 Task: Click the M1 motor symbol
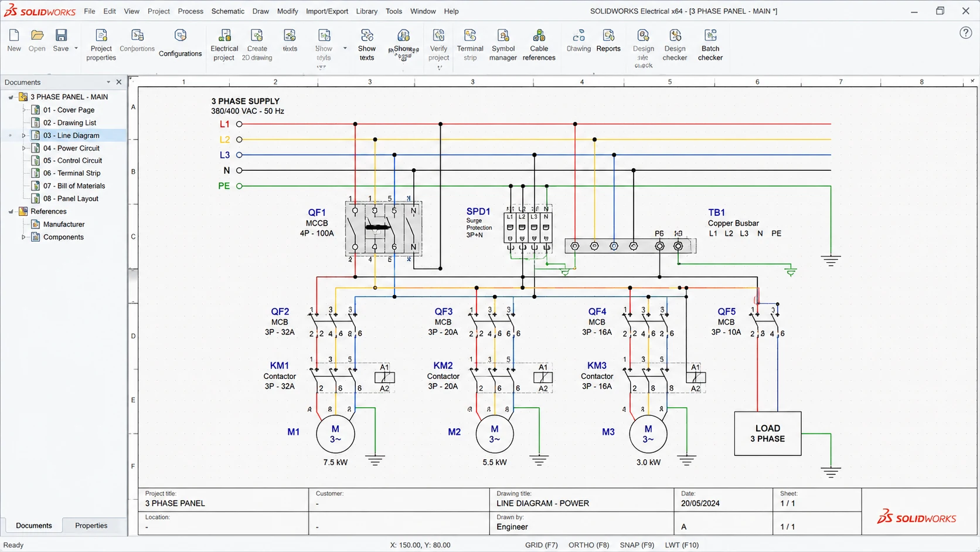pyautogui.click(x=335, y=434)
